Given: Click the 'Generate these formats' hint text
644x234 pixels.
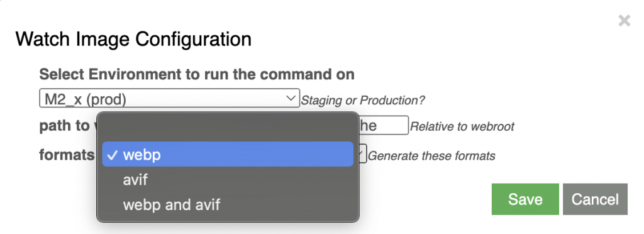Looking at the screenshot, I should point(431,156).
